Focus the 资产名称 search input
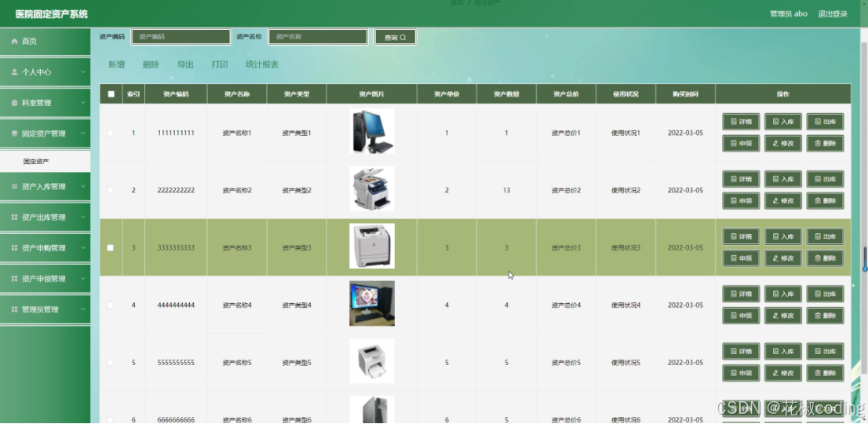Image resolution: width=868 pixels, height=424 pixels. pos(319,37)
